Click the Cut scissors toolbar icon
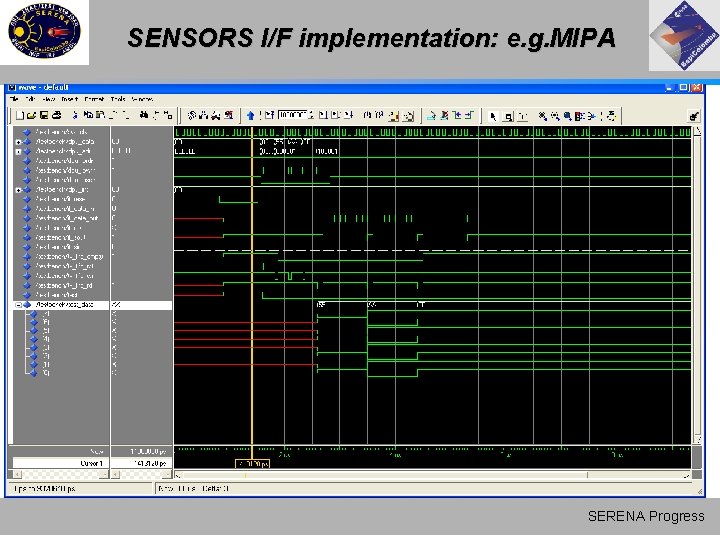The height and width of the screenshot is (540, 720). 75,115
